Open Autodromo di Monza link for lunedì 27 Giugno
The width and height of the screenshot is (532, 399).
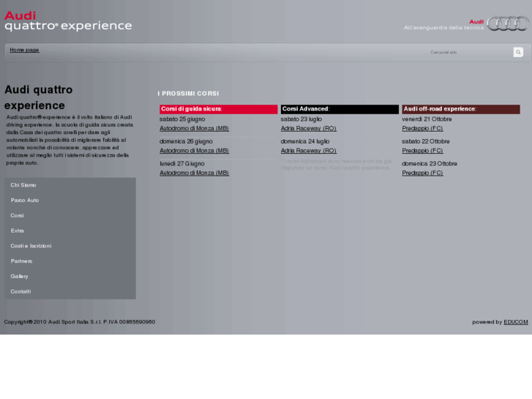194,173
